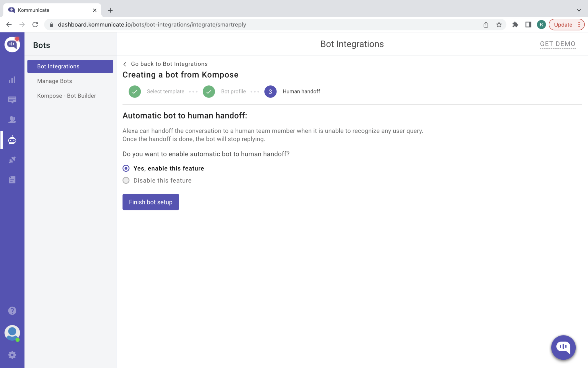
Task: Open the Contacts section in the sidebar
Action: tap(12, 120)
